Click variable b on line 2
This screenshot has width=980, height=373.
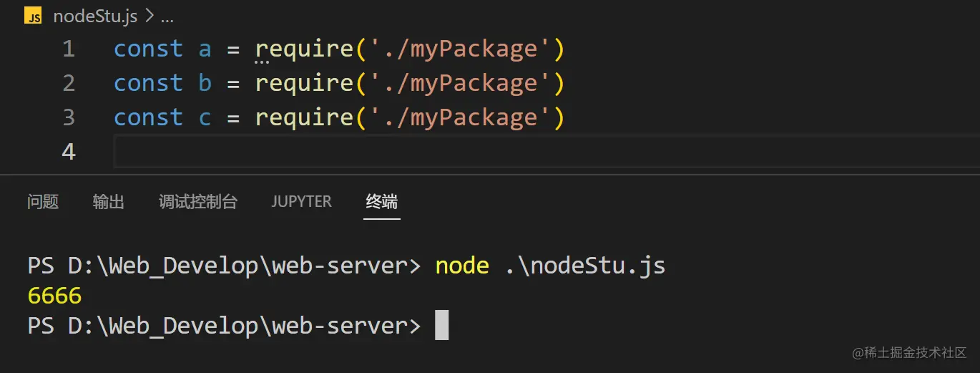coord(205,84)
